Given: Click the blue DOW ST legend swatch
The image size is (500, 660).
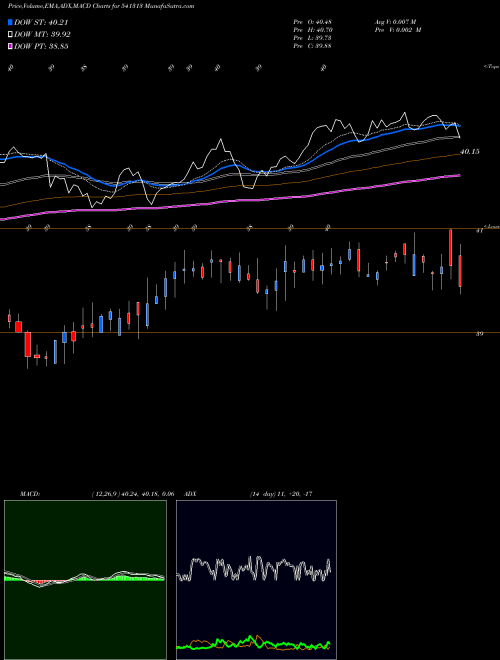Looking at the screenshot, I should pyautogui.click(x=10, y=22).
